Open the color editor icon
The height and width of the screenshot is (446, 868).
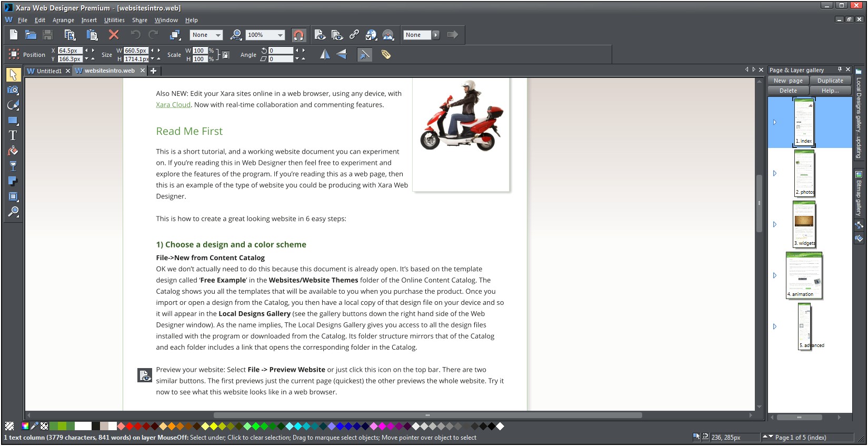click(x=25, y=426)
